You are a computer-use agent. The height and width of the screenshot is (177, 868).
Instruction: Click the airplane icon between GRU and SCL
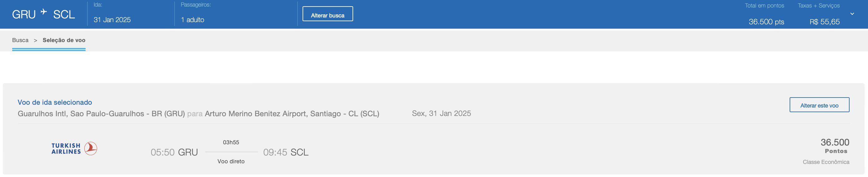point(44,12)
